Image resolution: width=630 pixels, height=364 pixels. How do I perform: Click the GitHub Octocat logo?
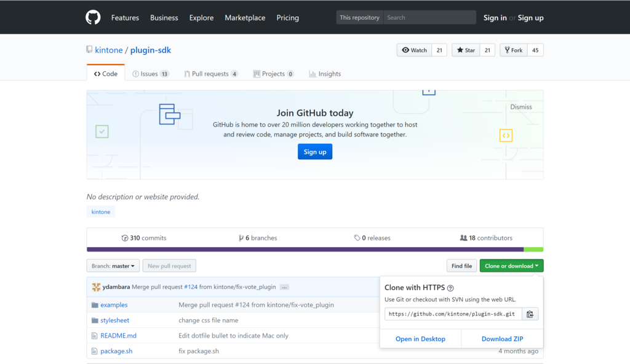coord(93,17)
